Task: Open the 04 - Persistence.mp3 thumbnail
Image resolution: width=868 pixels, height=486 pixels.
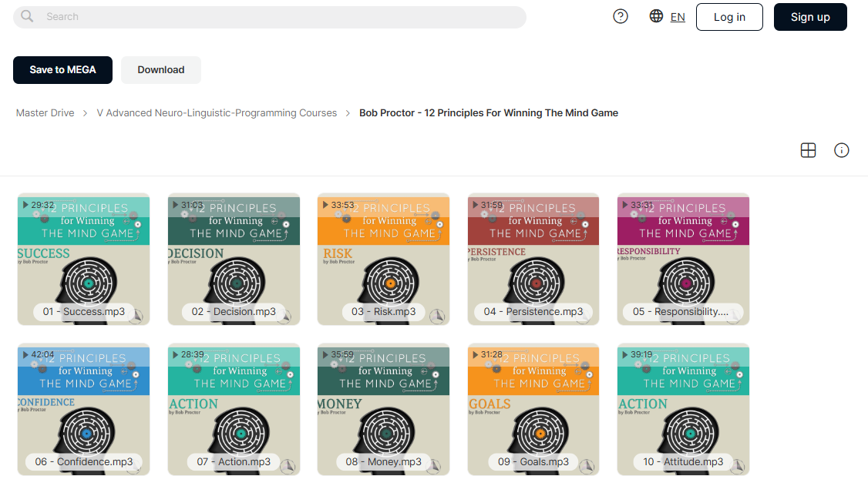Action: pyautogui.click(x=533, y=260)
